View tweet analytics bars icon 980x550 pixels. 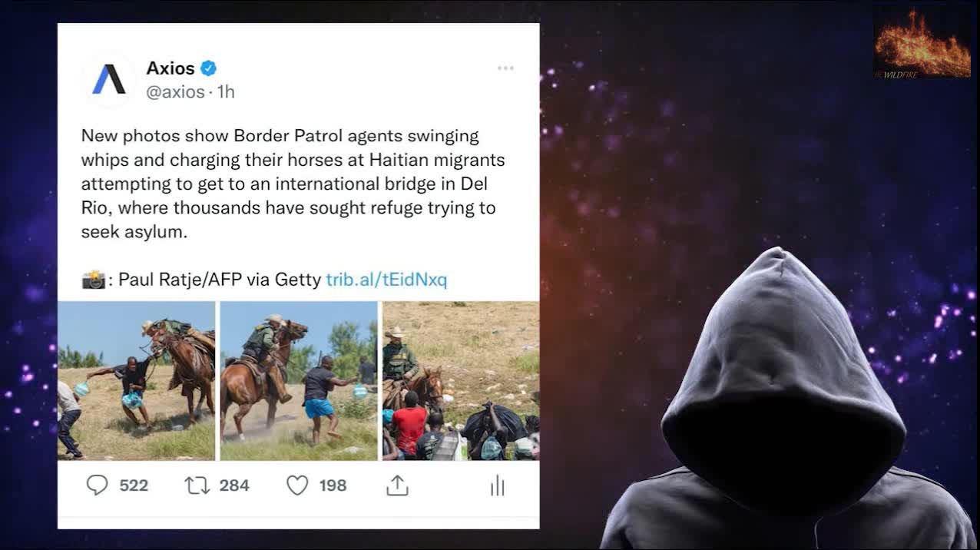(x=498, y=485)
